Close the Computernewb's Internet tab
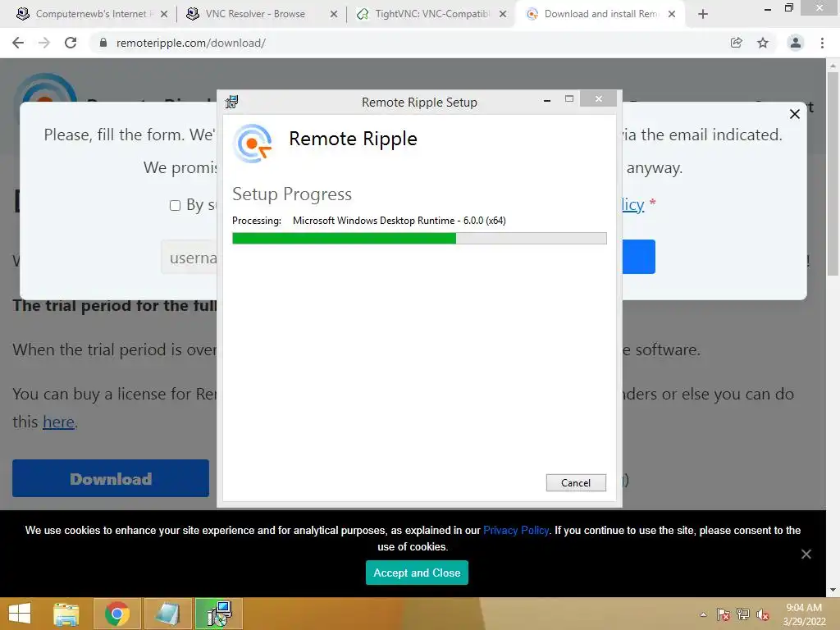The image size is (840, 630). click(x=164, y=15)
